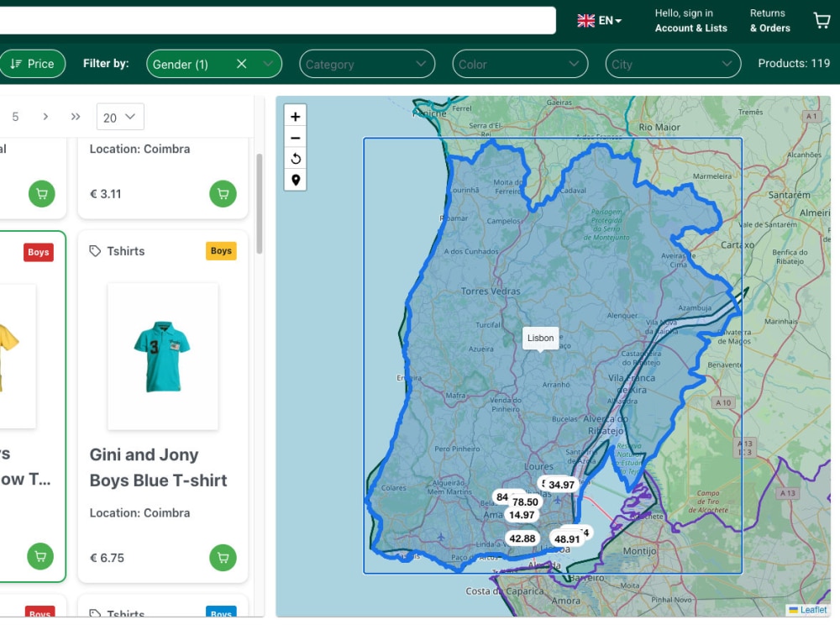The height and width of the screenshot is (630, 840).
Task: Open the shopping cart icon in header
Action: pyautogui.click(x=822, y=20)
